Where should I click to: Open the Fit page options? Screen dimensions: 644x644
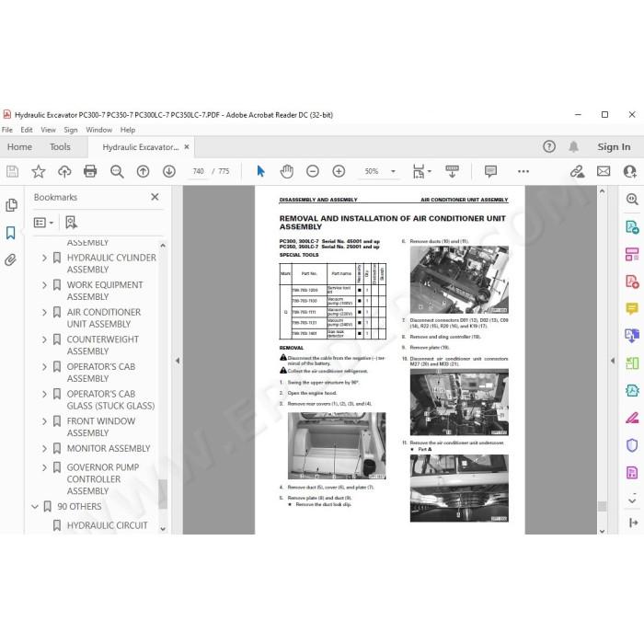tap(421, 171)
